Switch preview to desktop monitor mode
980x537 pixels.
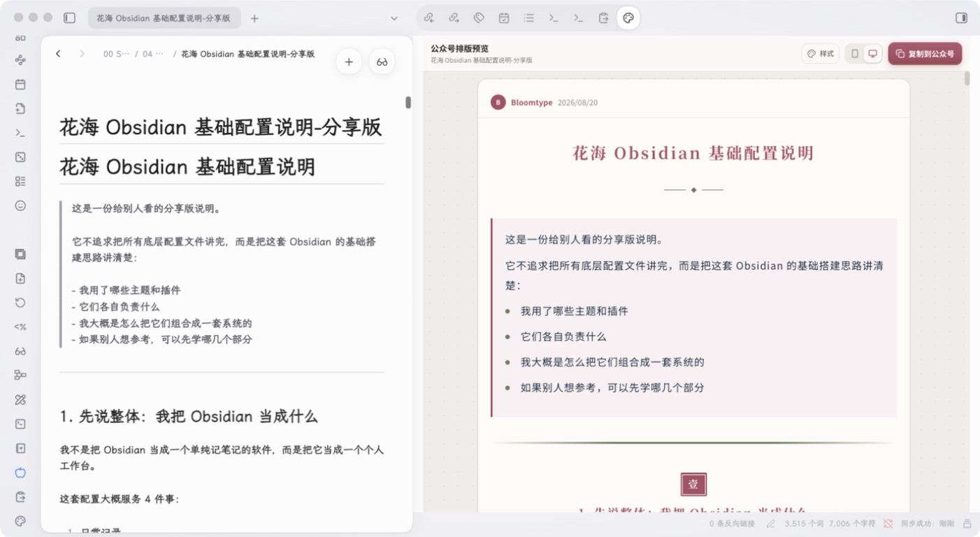click(x=872, y=54)
